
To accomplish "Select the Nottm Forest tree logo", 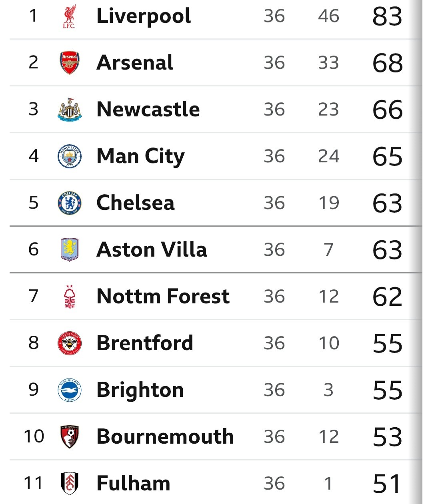I will [x=70, y=297].
